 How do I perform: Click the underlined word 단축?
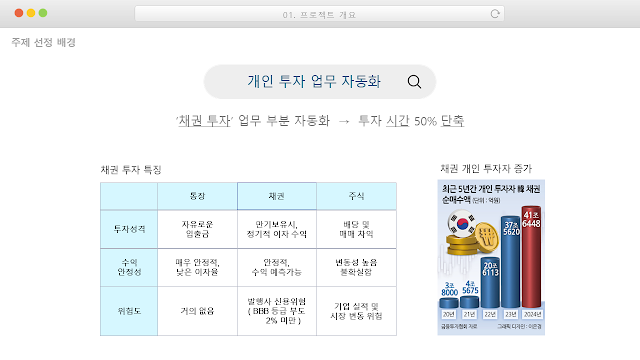coord(452,121)
